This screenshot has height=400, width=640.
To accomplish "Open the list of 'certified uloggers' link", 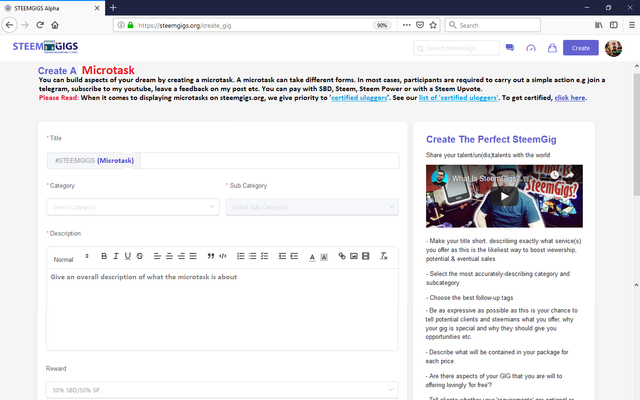I will tap(458, 98).
